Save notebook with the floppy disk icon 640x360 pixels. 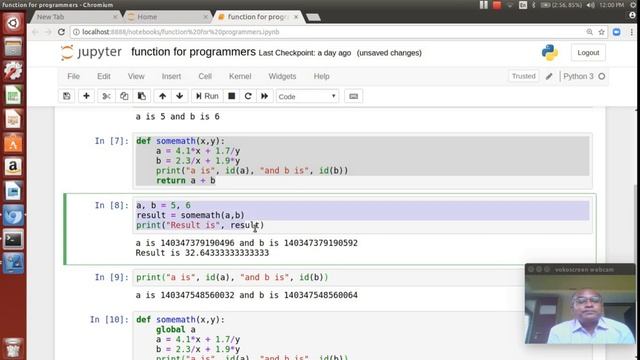pyautogui.click(x=67, y=96)
